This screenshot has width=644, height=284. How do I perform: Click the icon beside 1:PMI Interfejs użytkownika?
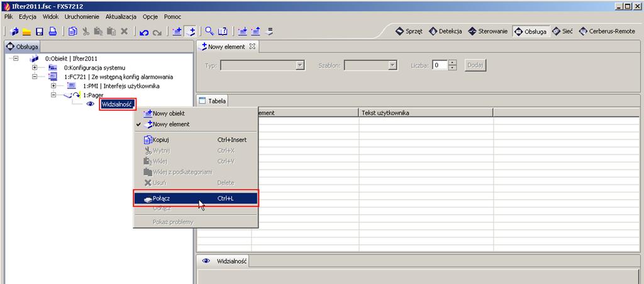click(71, 86)
